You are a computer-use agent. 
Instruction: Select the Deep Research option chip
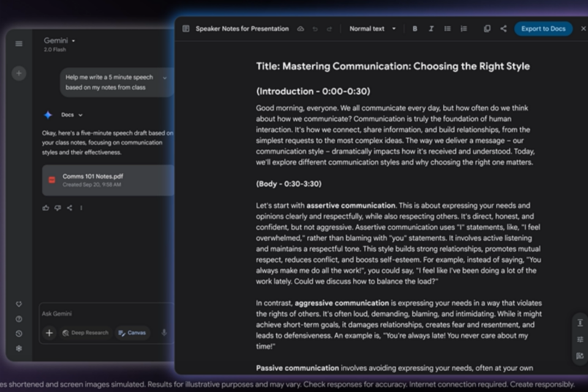click(86, 333)
